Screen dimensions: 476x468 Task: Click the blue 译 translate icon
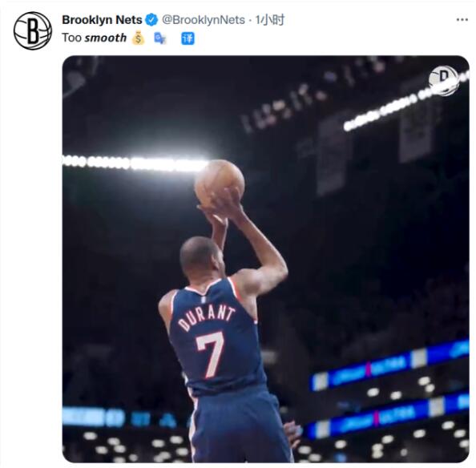pos(188,38)
